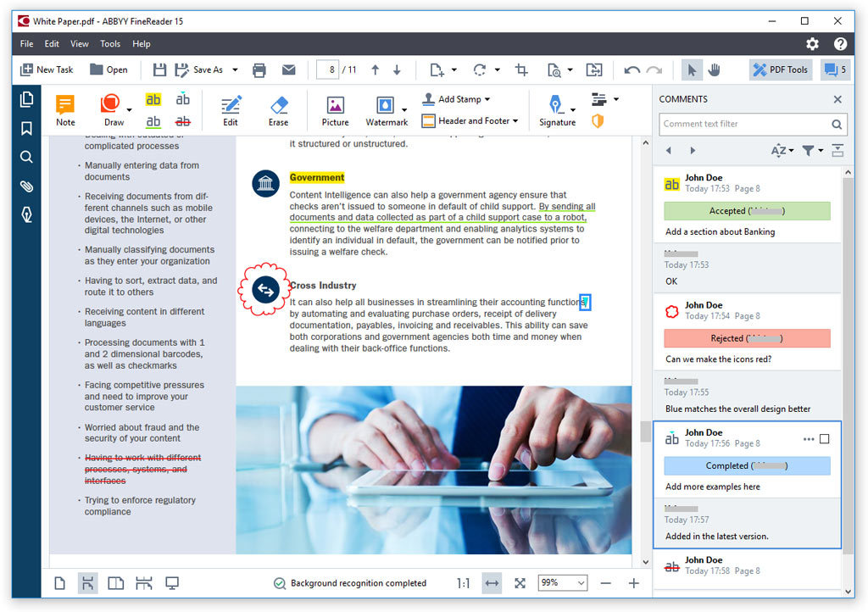Select the red strikethrough text tool
The image size is (868, 612).
183,122
